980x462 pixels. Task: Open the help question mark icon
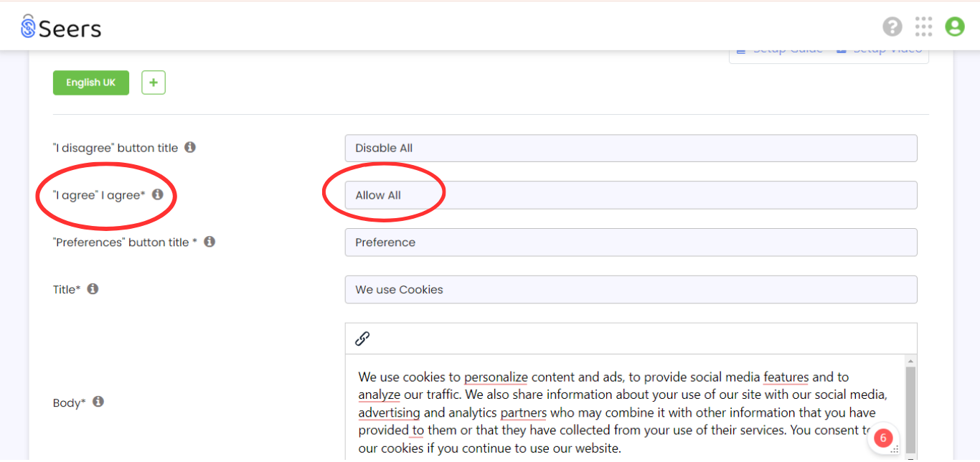coord(892,27)
